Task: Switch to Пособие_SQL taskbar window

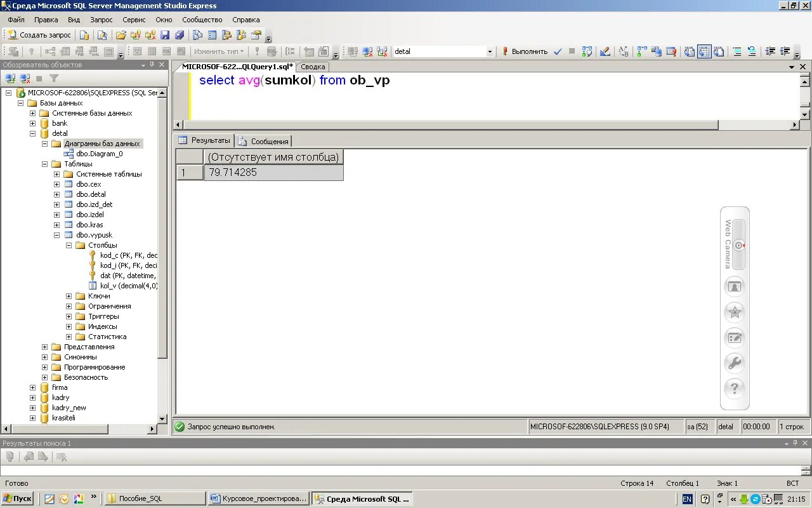Action: (x=155, y=498)
